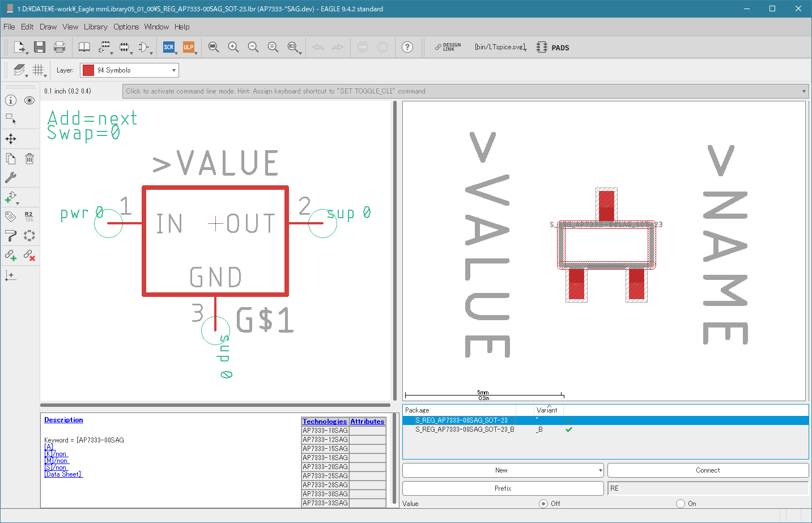The width and height of the screenshot is (812, 523).
Task: Open the library table of contents book icon
Action: coord(84,47)
